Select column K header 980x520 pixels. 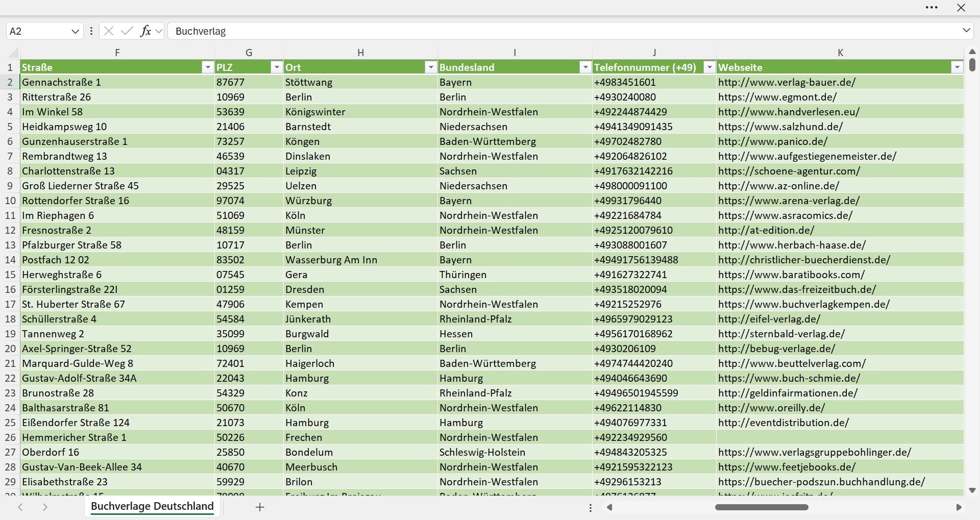(x=840, y=53)
